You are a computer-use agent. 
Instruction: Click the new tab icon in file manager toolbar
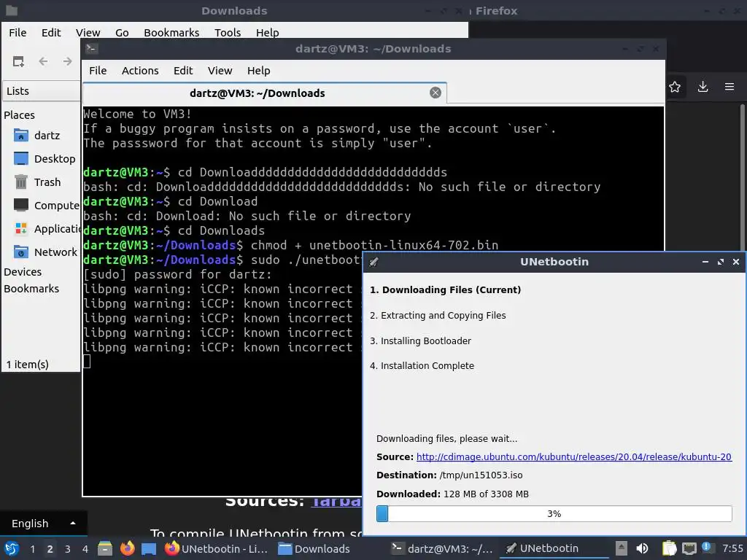(18, 61)
